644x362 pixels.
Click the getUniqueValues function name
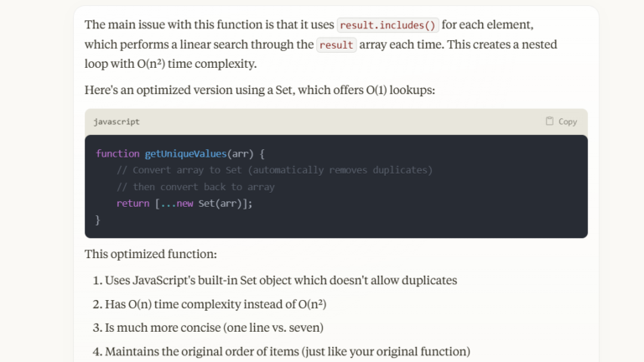[x=184, y=153]
